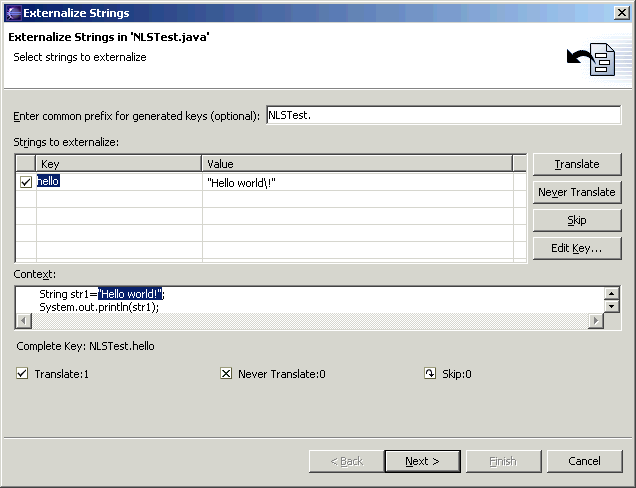Uncheck the checkbox for the hello key row
Image resolution: width=636 pixels, height=488 pixels.
26,182
